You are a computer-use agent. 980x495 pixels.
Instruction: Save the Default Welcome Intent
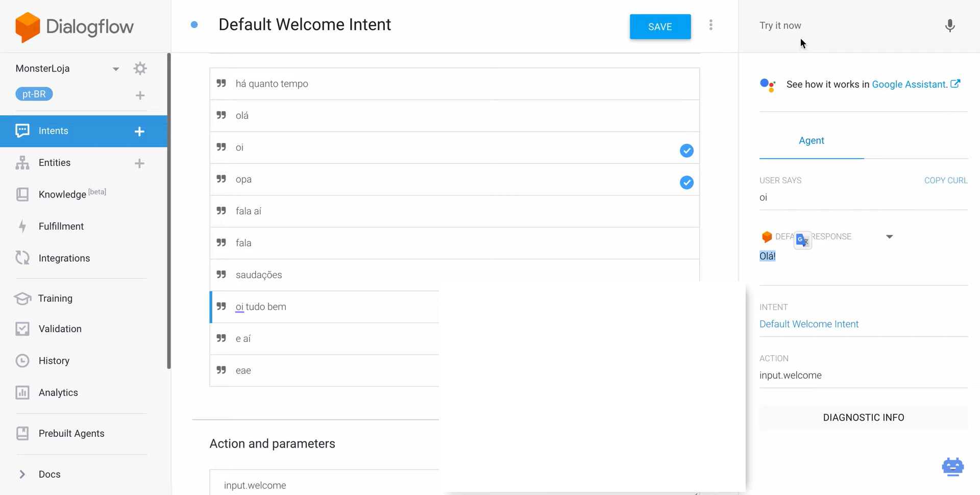660,27
